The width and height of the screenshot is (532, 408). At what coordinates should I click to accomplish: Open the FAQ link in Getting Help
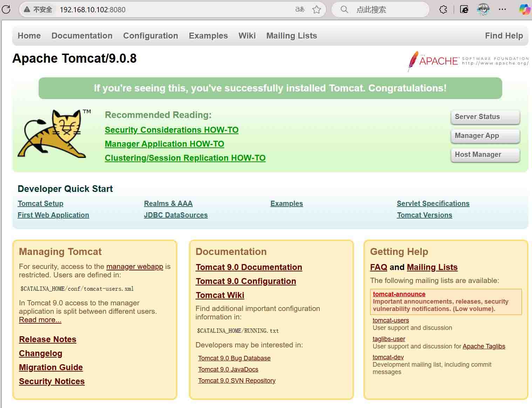(x=378, y=267)
